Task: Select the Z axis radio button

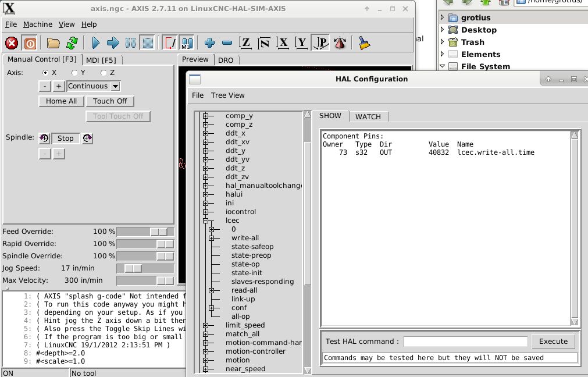Action: point(104,73)
